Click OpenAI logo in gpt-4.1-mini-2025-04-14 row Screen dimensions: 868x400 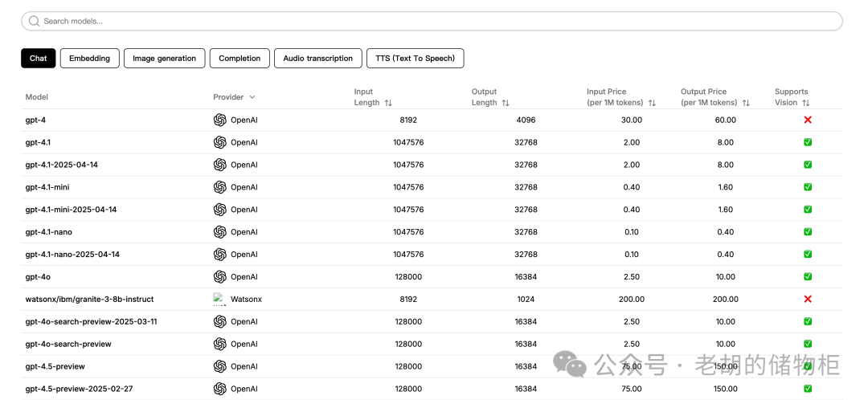point(219,209)
